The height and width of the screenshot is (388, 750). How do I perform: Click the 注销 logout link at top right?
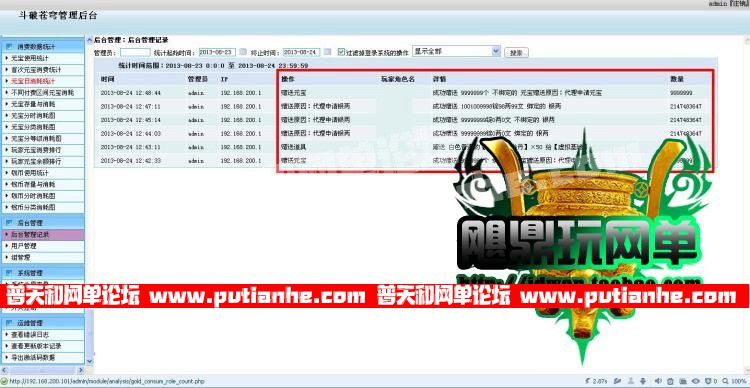pyautogui.click(x=739, y=4)
